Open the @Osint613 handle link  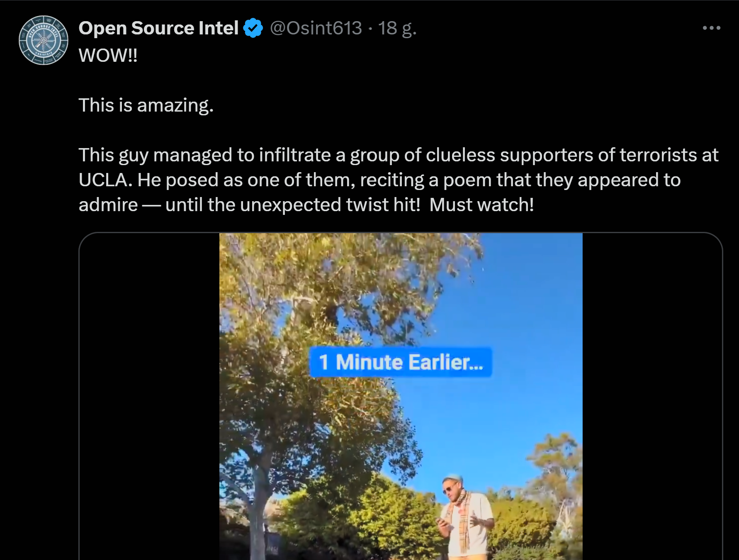(x=316, y=28)
